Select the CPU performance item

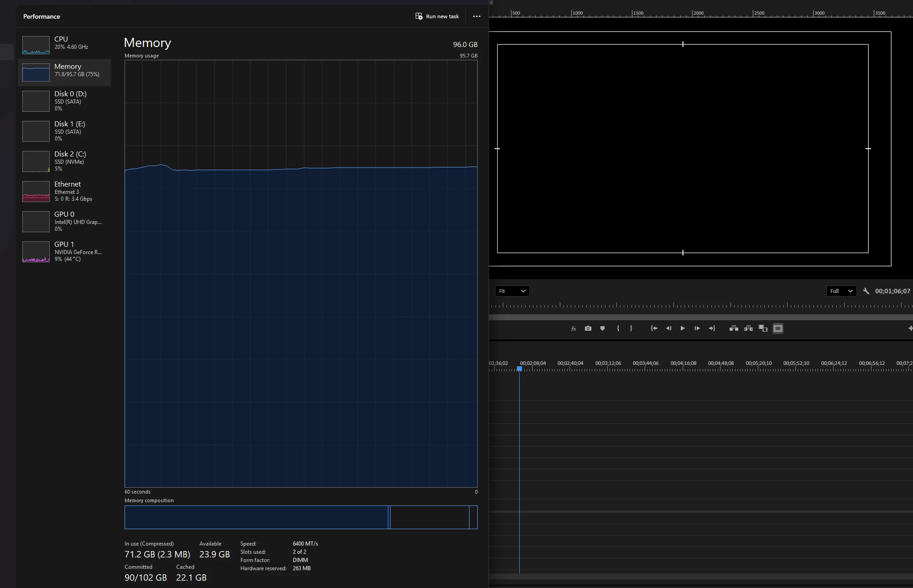[64, 45]
